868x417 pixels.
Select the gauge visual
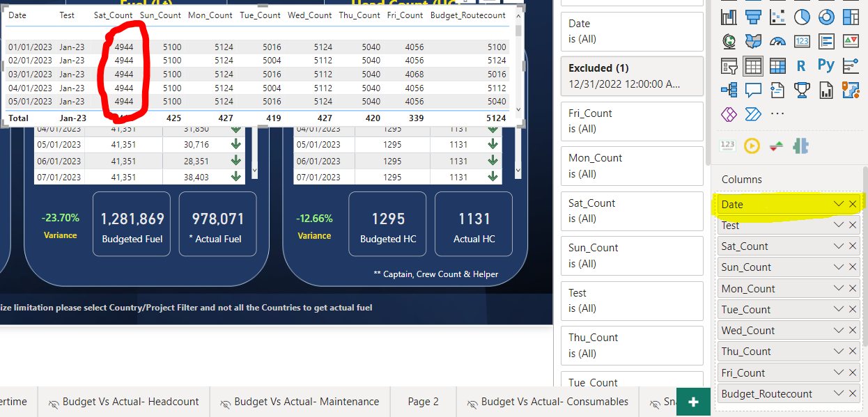pos(777,41)
